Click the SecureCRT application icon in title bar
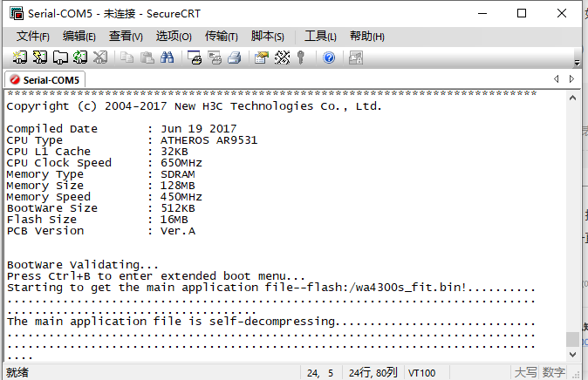 pyautogui.click(x=17, y=13)
